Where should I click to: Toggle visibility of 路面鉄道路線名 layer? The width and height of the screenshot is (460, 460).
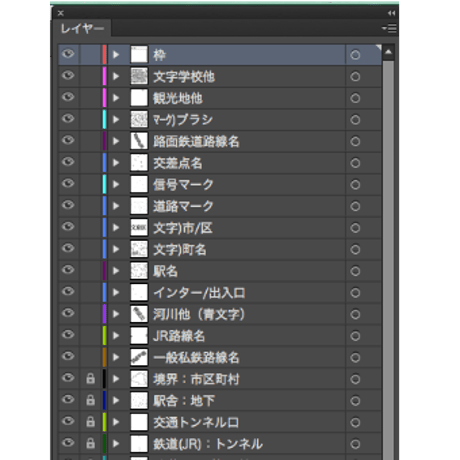[68, 141]
